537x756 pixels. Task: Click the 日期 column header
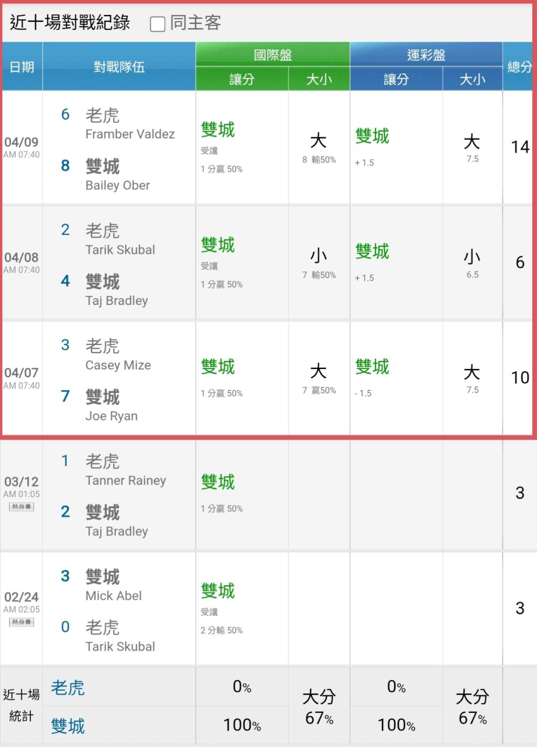pos(22,67)
